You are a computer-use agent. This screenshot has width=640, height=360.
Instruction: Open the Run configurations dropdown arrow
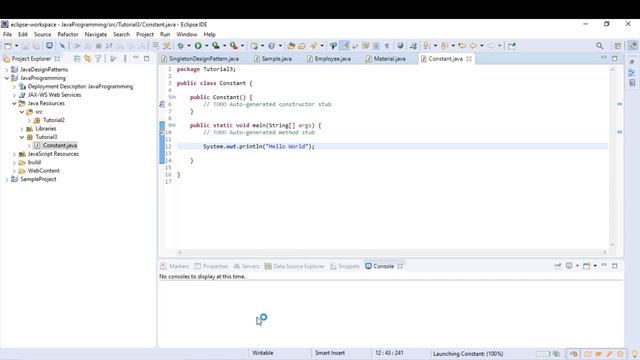(x=207, y=46)
